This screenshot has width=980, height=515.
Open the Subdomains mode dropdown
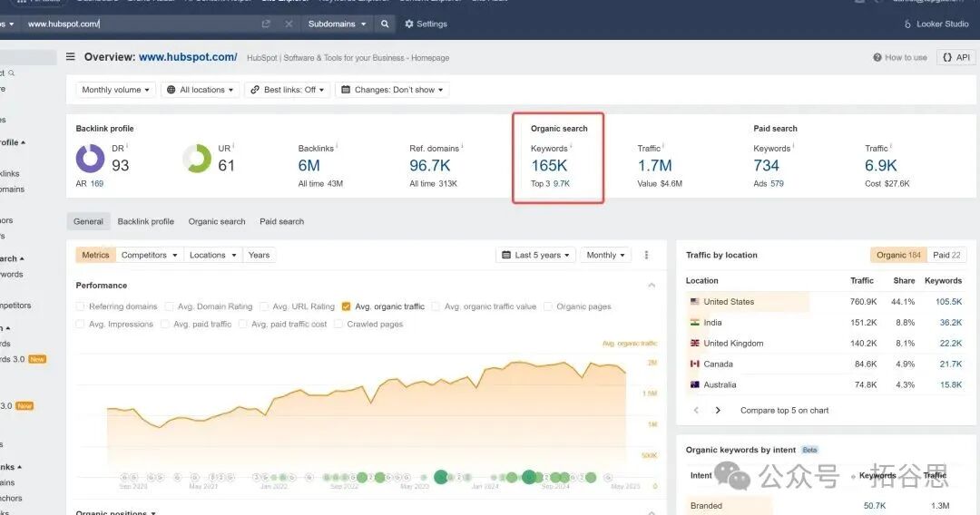point(337,24)
